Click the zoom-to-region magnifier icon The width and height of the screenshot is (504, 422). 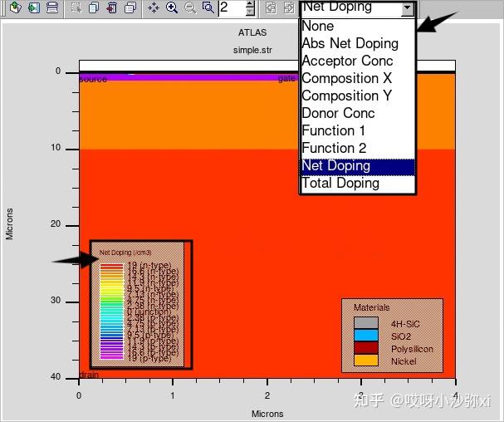208,7
